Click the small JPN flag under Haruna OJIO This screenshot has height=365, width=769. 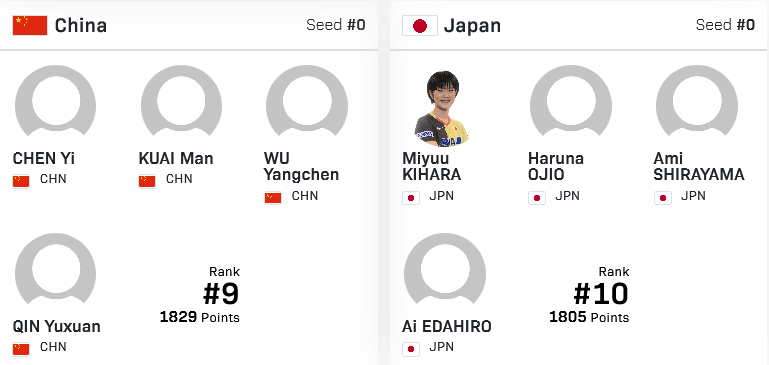(x=537, y=198)
